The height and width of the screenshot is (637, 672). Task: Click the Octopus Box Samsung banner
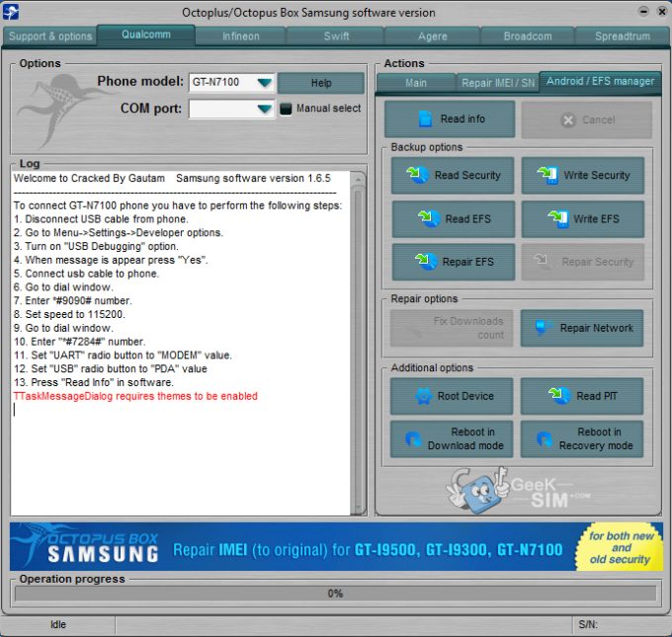(x=336, y=546)
